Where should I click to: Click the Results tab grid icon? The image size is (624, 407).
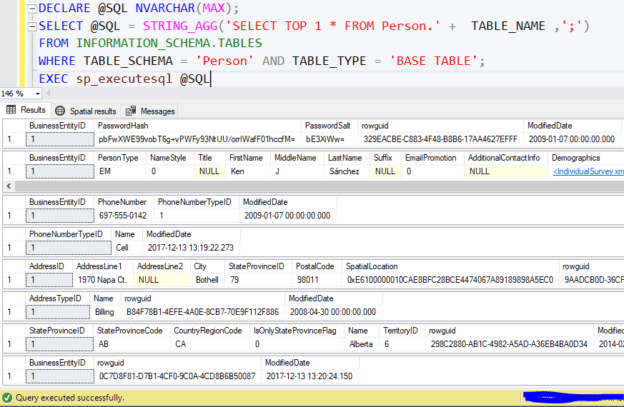point(11,110)
